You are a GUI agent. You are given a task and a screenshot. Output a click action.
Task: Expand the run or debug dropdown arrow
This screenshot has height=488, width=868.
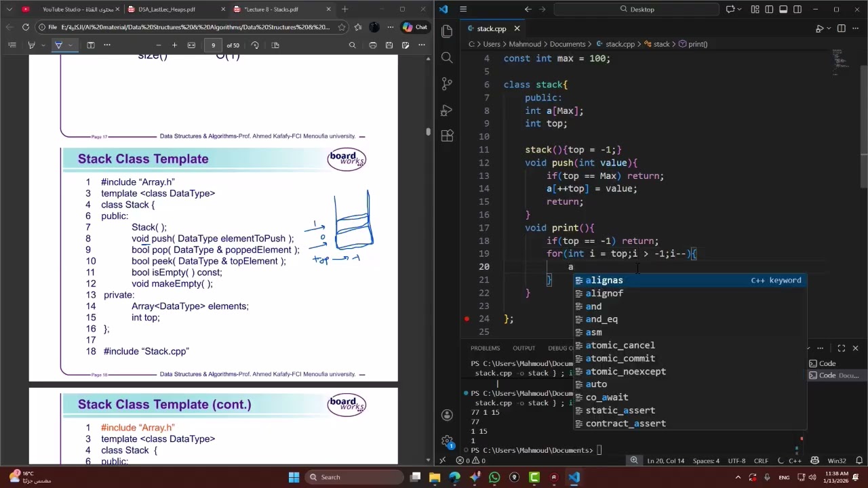click(828, 28)
